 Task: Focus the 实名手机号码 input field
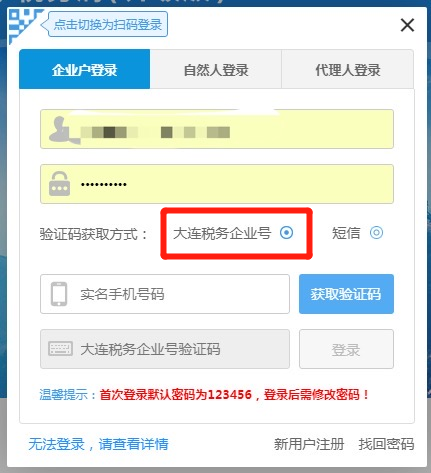[x=165, y=294]
